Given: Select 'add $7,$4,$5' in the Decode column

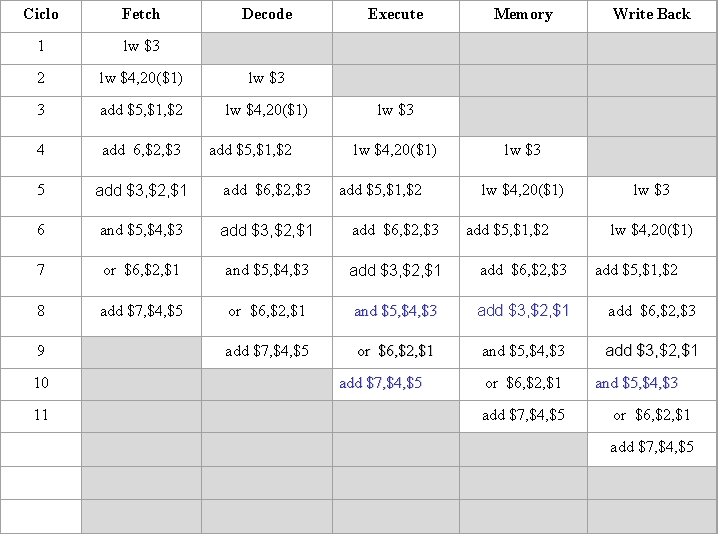Looking at the screenshot, I should (267, 351).
